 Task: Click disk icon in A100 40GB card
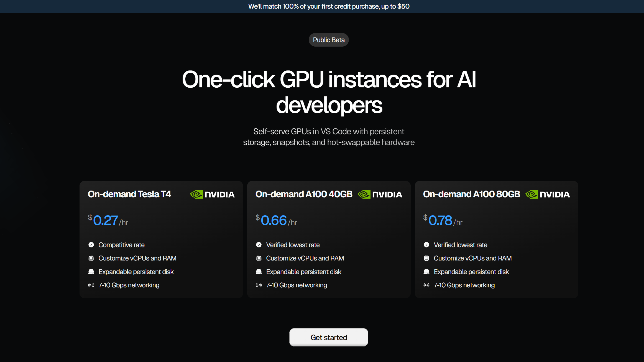tap(259, 272)
